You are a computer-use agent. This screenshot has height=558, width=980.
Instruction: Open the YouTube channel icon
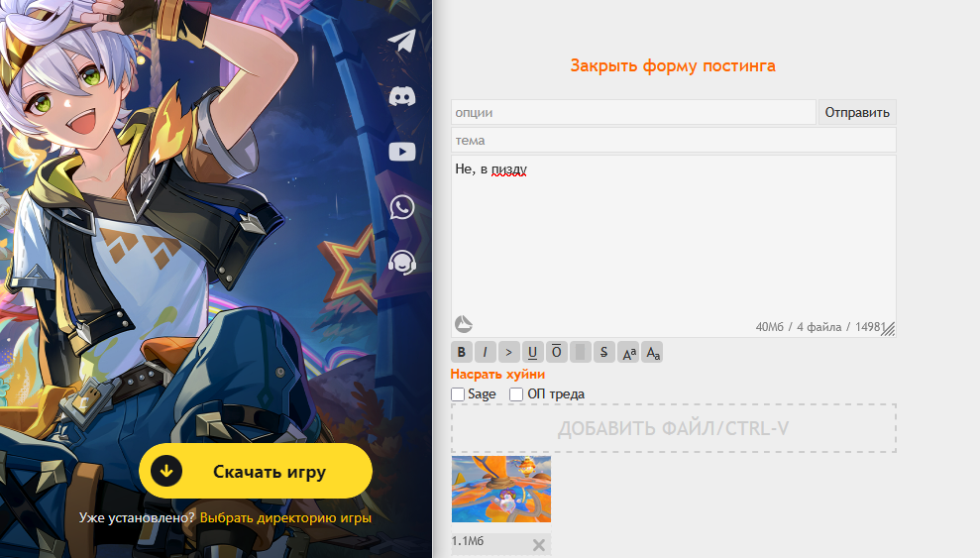[402, 152]
